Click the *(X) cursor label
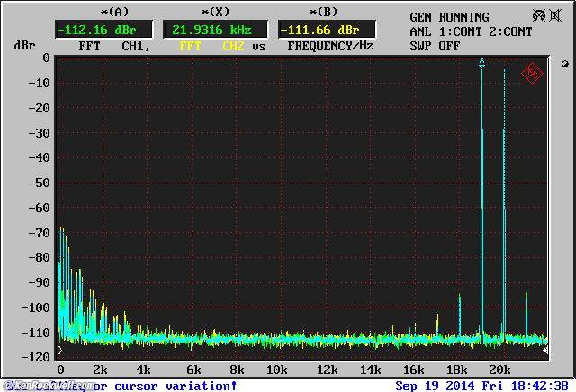Image resolution: width=576 pixels, height=392 pixels. pyautogui.click(x=215, y=12)
